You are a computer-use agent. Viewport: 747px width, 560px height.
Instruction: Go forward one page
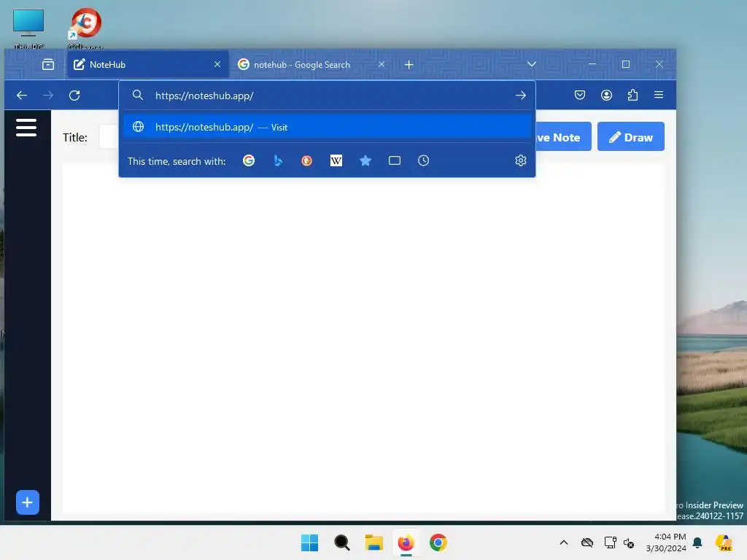coord(48,96)
